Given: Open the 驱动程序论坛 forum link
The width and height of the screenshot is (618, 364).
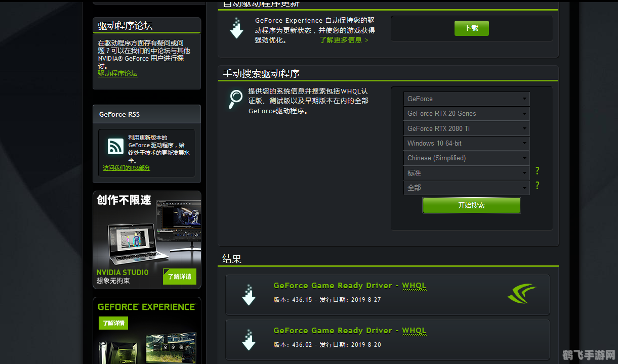Looking at the screenshot, I should tap(117, 74).
